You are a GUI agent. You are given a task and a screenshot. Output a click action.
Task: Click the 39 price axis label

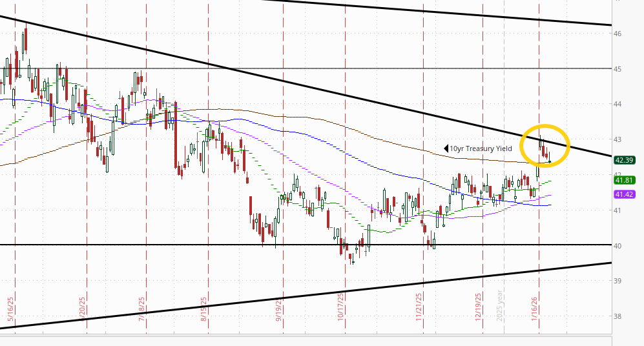click(x=618, y=281)
